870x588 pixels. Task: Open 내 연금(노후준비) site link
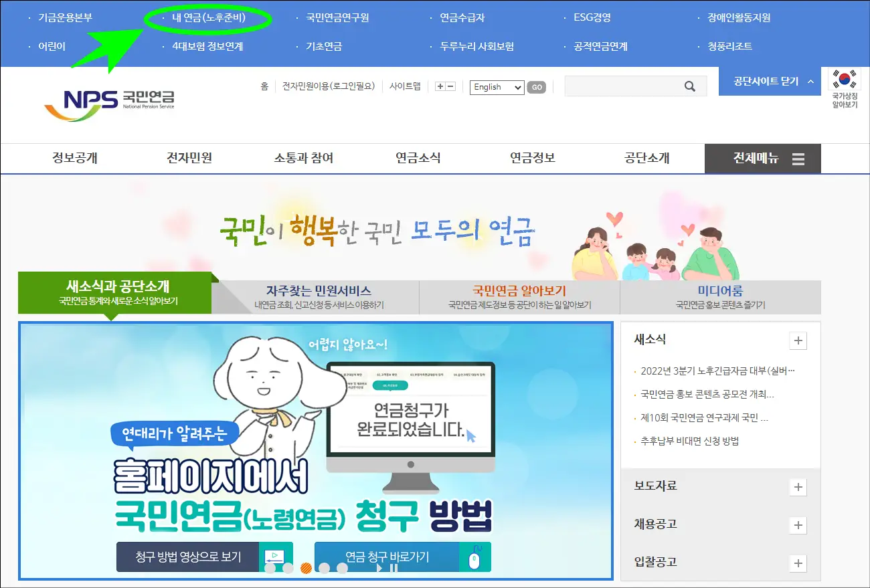coord(209,18)
